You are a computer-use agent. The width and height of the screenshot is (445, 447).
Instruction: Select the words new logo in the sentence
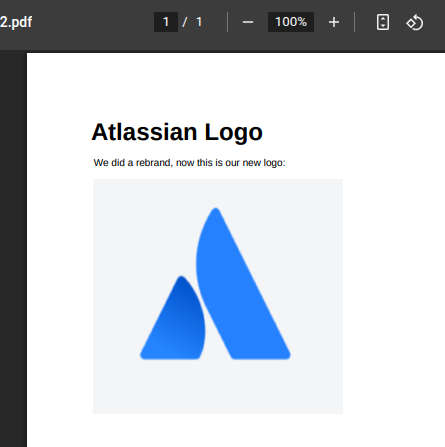pos(264,163)
